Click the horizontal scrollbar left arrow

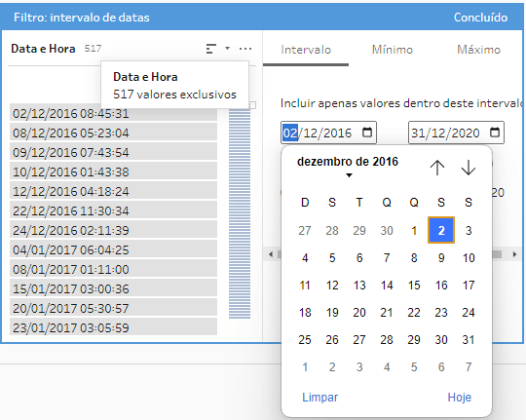click(x=271, y=254)
